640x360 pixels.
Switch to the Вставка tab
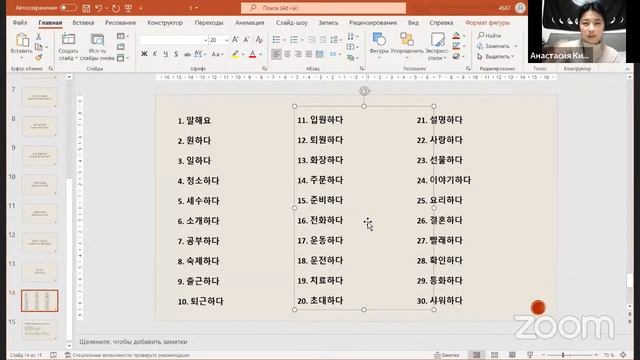pos(83,23)
